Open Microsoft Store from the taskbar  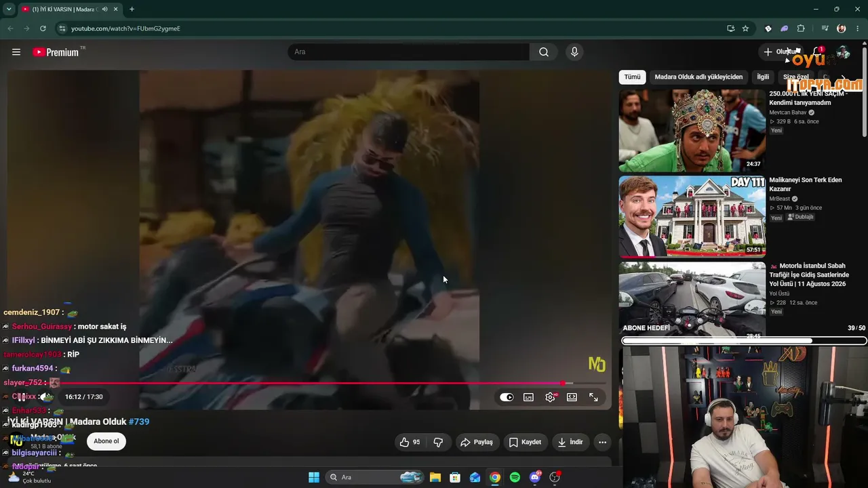pyautogui.click(x=455, y=477)
